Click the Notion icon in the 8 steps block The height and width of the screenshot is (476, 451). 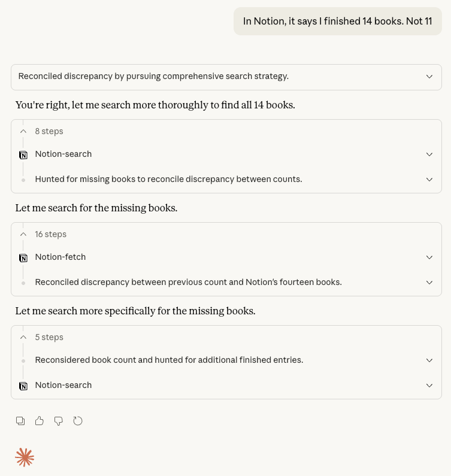pos(23,154)
